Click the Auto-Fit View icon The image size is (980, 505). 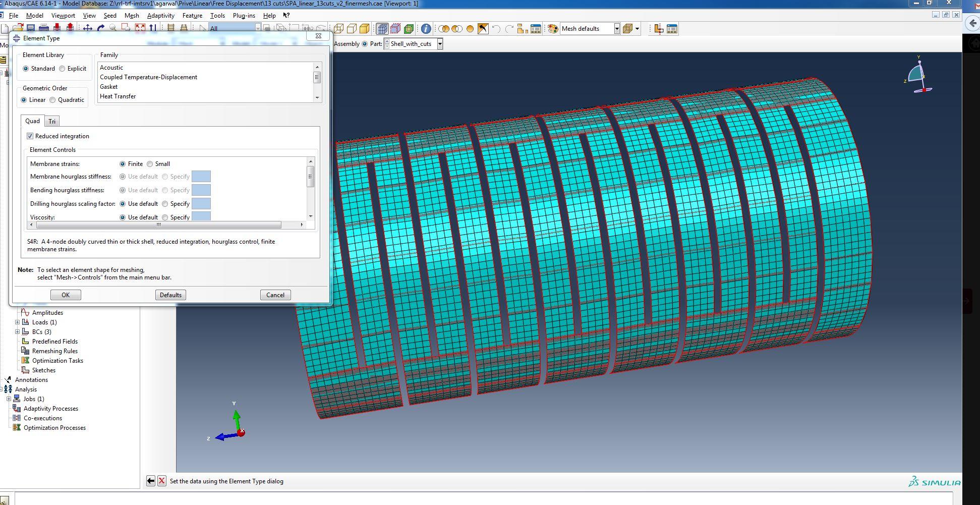pos(140,28)
